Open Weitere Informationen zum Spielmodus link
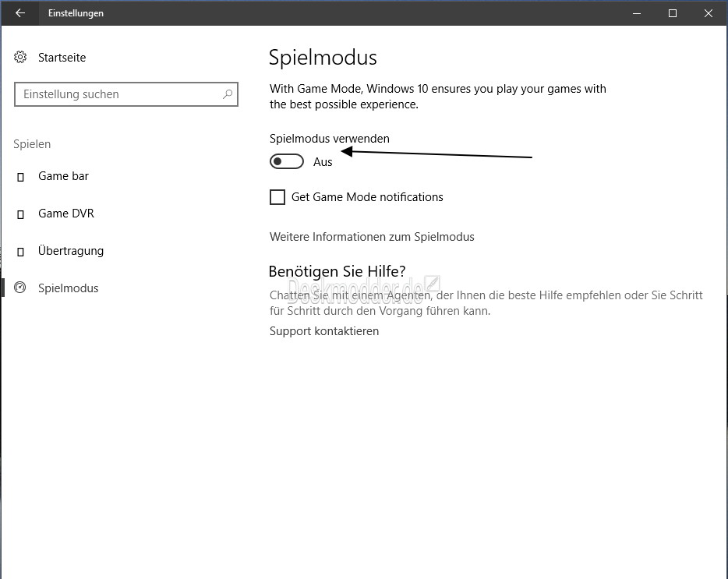 coord(372,237)
